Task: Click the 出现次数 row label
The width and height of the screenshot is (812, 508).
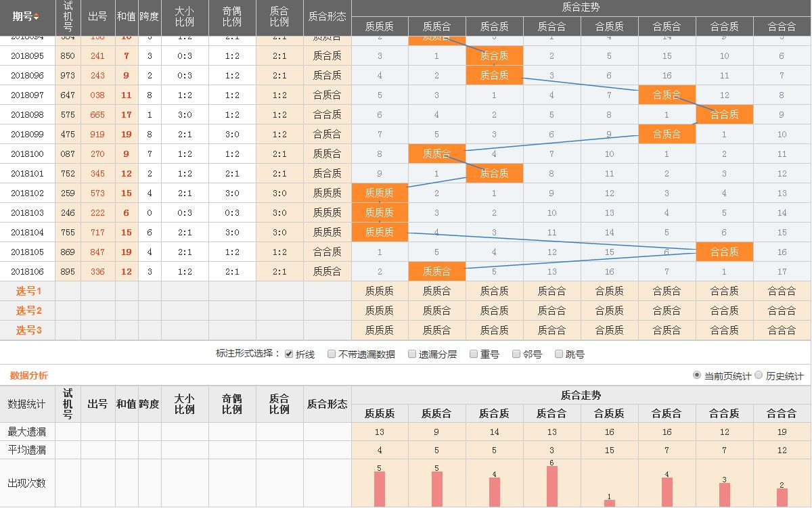Action: click(27, 484)
